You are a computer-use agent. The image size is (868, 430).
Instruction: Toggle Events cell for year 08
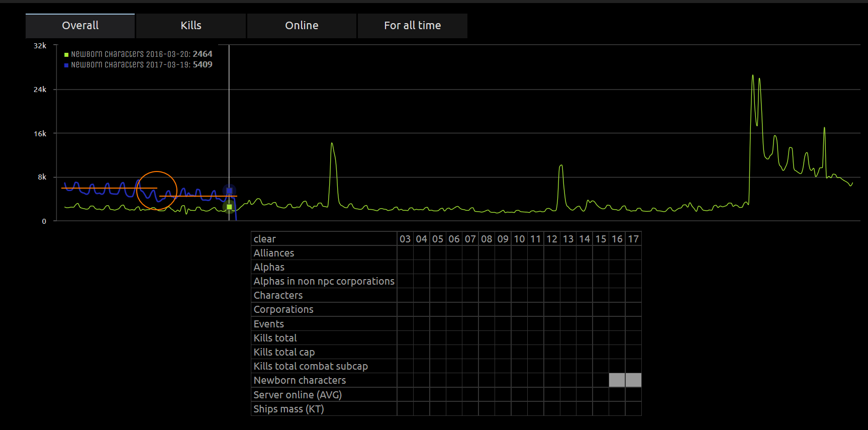click(x=487, y=324)
